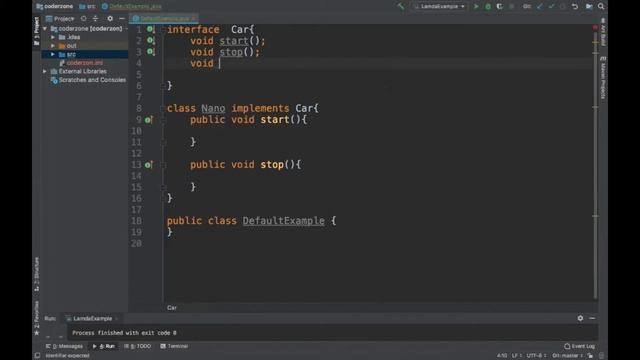This screenshot has width=640, height=360.
Task: Click the collapse all icon in Project panel
Action: point(96,18)
